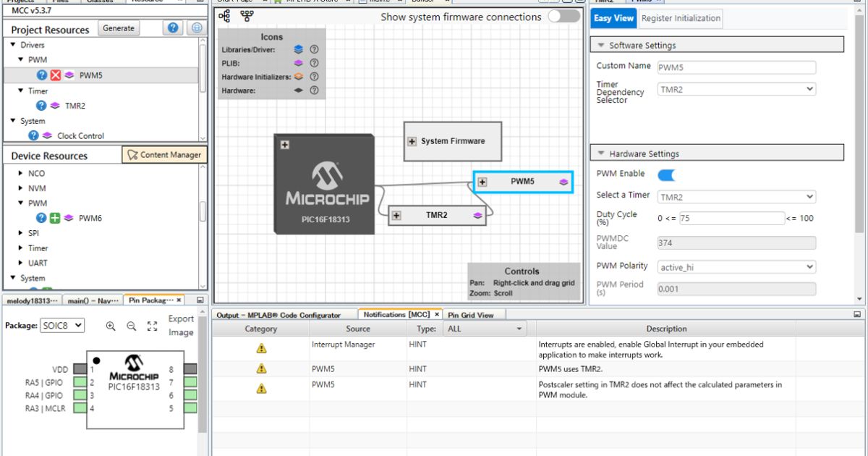The width and height of the screenshot is (868, 456).
Task: Open help for TMR2 in Project Resources
Action: [42, 106]
